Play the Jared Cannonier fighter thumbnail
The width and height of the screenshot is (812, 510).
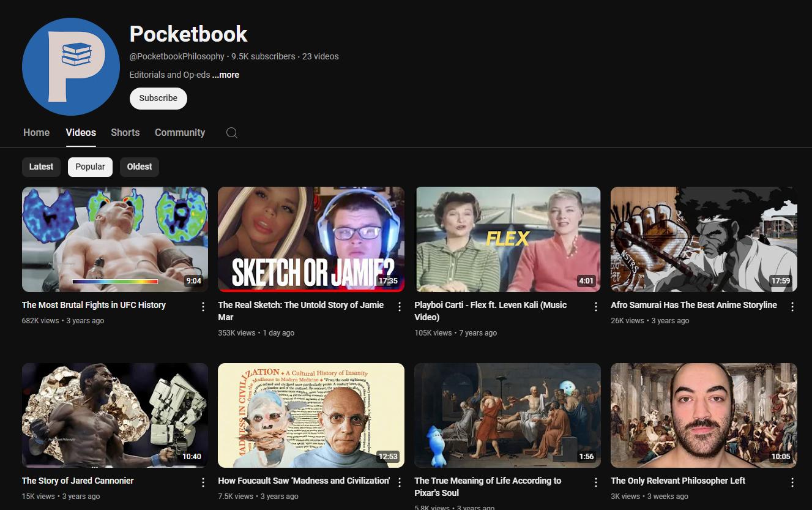click(115, 415)
